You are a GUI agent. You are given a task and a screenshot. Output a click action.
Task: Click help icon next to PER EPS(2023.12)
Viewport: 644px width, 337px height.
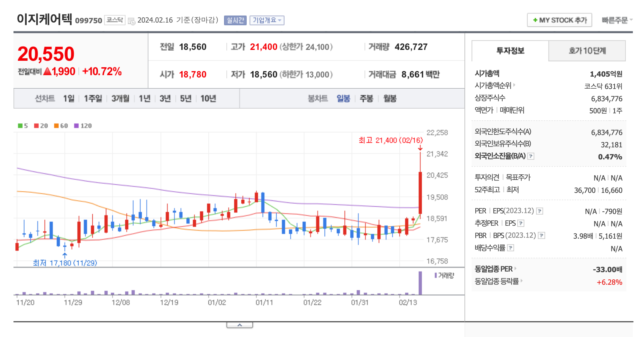coord(539,211)
